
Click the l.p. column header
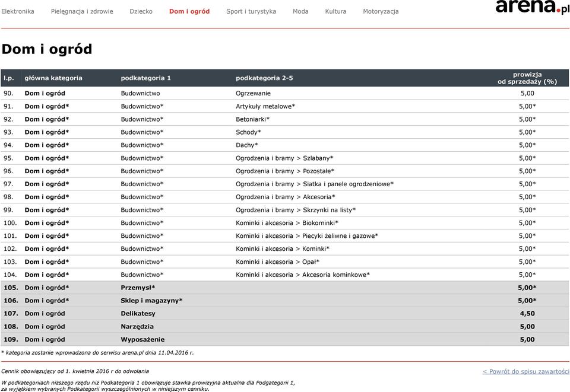click(9, 78)
